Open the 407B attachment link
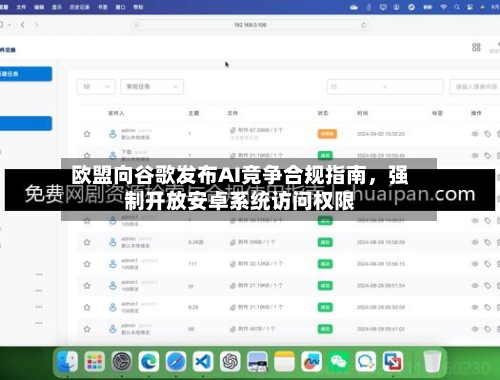The width and height of the screenshot is (500, 380). coord(252,329)
